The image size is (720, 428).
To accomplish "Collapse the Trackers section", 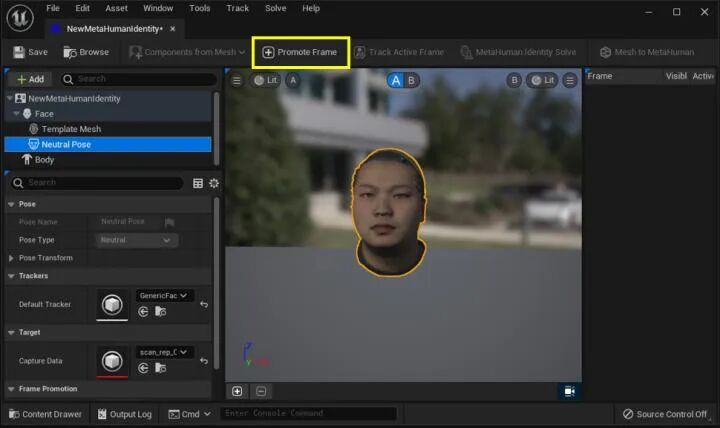I will [11, 276].
